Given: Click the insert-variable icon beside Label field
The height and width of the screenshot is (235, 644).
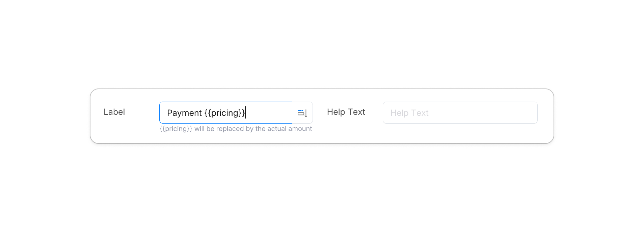Looking at the screenshot, I should 302,113.
